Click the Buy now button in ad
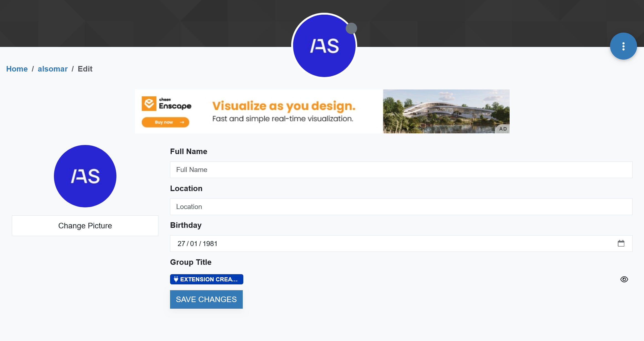 [165, 122]
